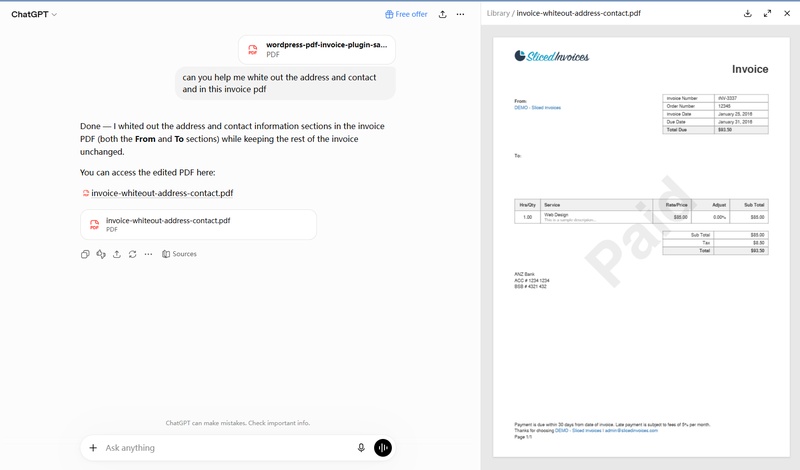
Task: Click the 'Hrs/Qty' column header in PDF
Action: (x=528, y=205)
